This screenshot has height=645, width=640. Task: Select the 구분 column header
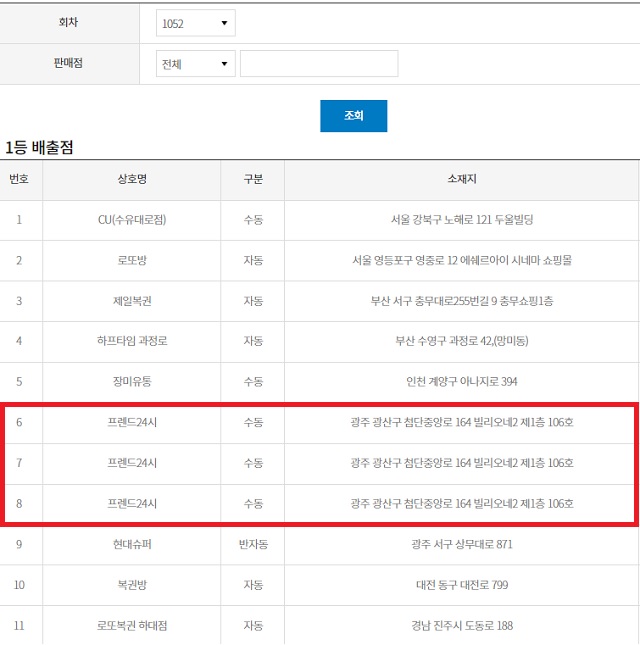[253, 179]
